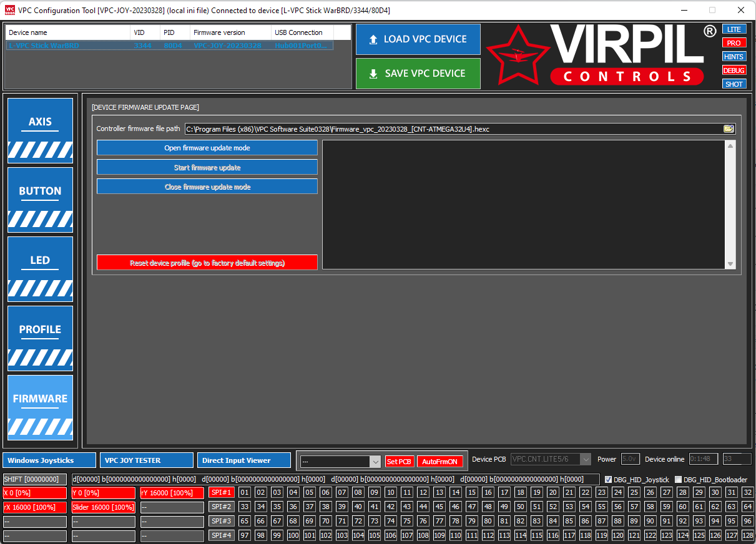This screenshot has width=756, height=544.
Task: Toggle HINTS mode
Action: click(x=734, y=57)
